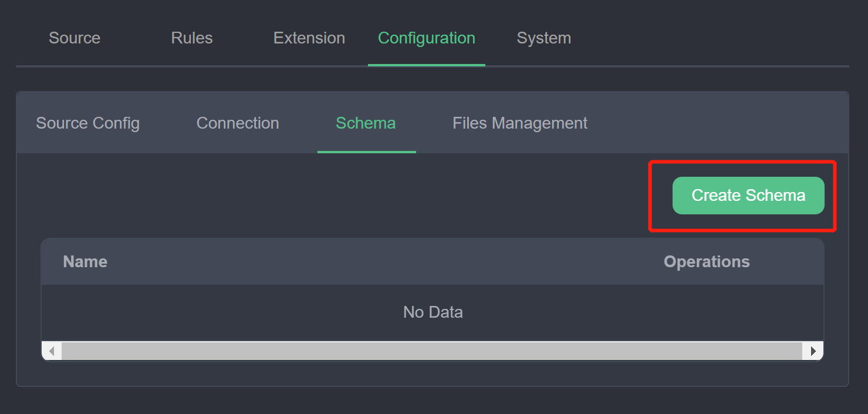Open the Source Config sub-tab
Screen dimensions: 868x414
(88, 123)
